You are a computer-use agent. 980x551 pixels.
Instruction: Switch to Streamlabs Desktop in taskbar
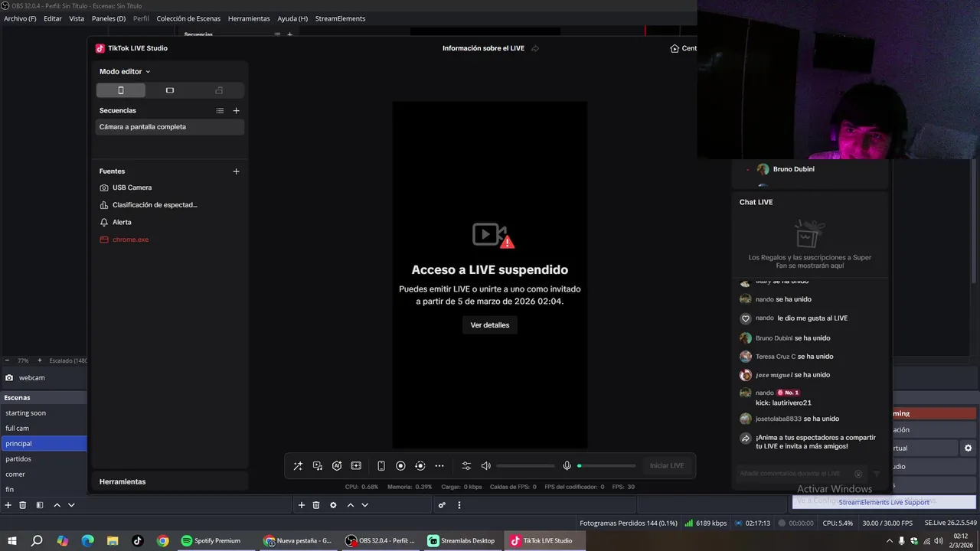462,540
